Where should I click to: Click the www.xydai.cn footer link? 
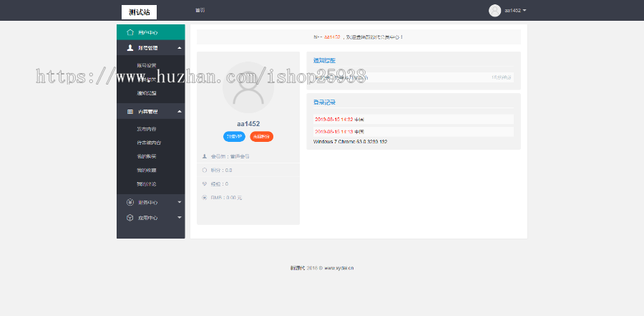pyautogui.click(x=339, y=268)
